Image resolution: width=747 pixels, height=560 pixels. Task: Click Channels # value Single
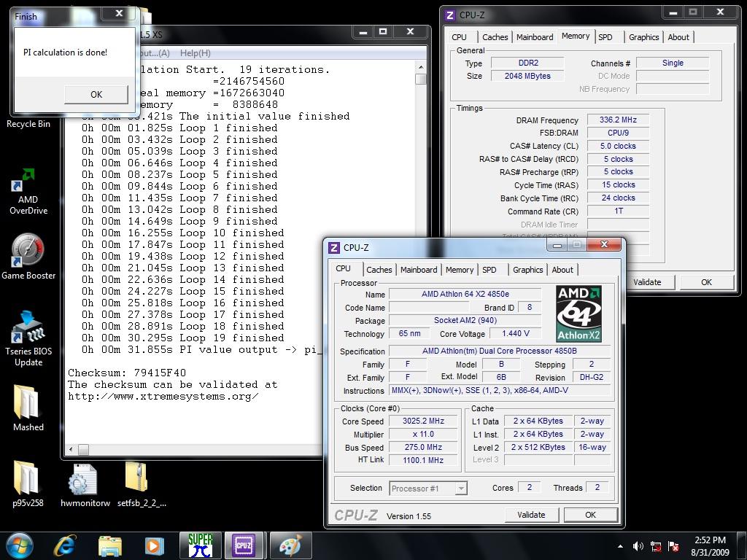(x=673, y=63)
